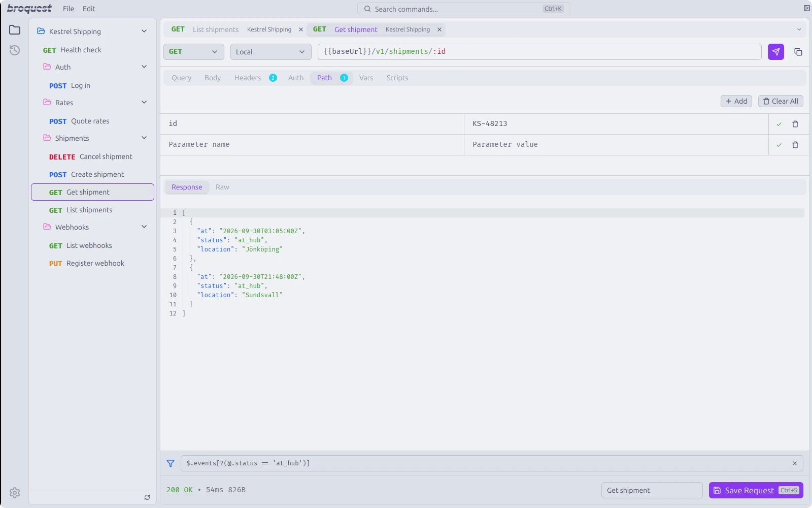Screen dimensions: 812x508
Task: Copy the request URL with the copy icon
Action: (x=798, y=52)
